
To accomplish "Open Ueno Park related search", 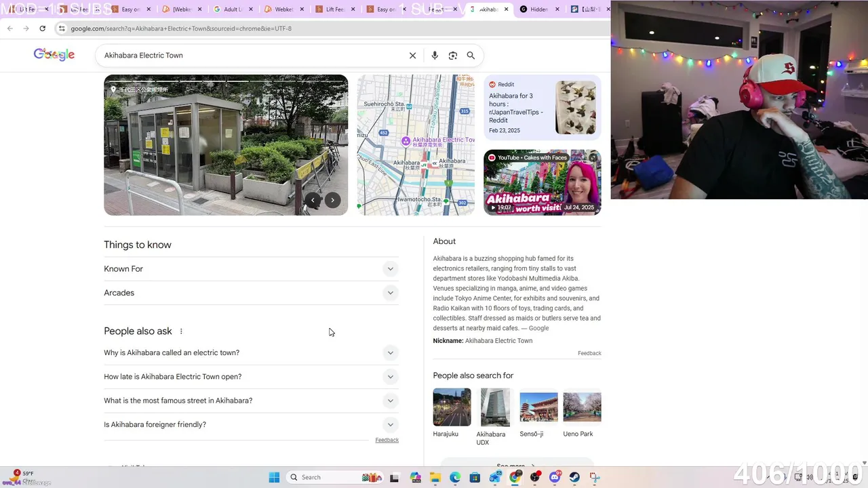I will 582,413.
